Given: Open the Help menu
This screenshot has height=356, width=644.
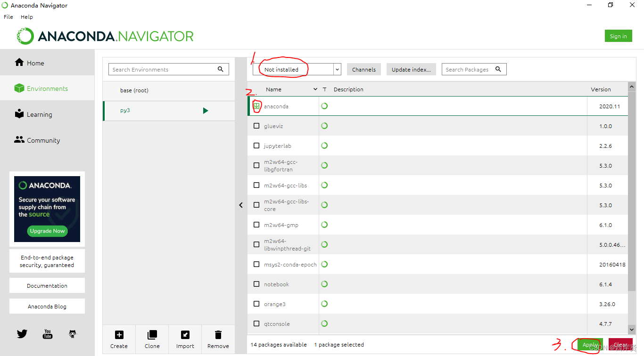Looking at the screenshot, I should [x=27, y=17].
